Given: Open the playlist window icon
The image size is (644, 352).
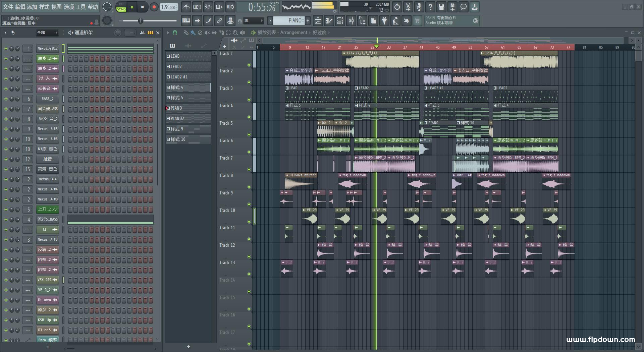Looking at the screenshot, I should 318,21.
